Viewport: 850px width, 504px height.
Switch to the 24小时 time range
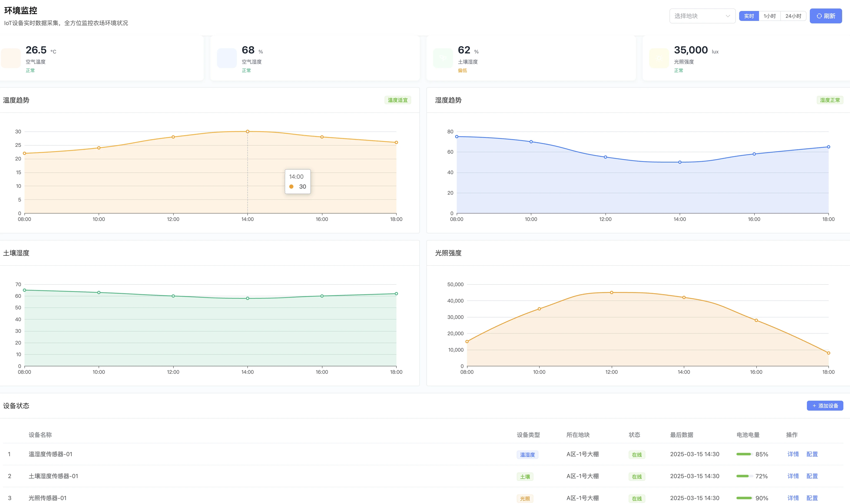coord(793,16)
